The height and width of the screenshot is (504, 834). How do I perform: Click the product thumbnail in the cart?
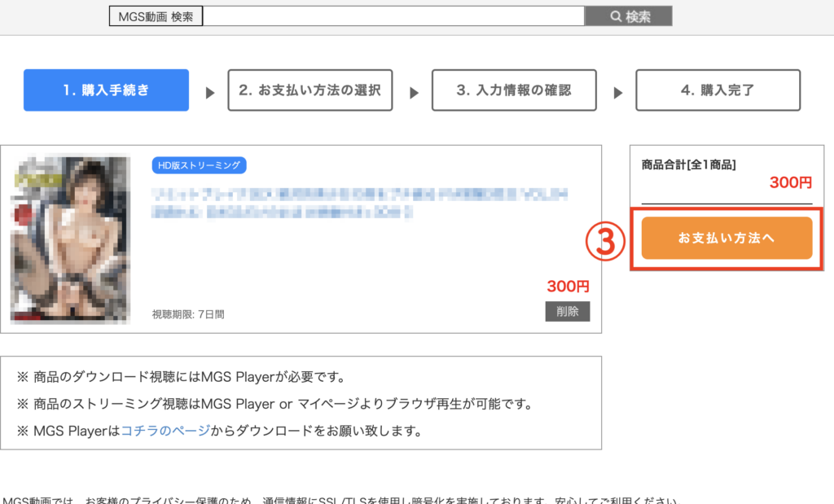click(x=70, y=239)
